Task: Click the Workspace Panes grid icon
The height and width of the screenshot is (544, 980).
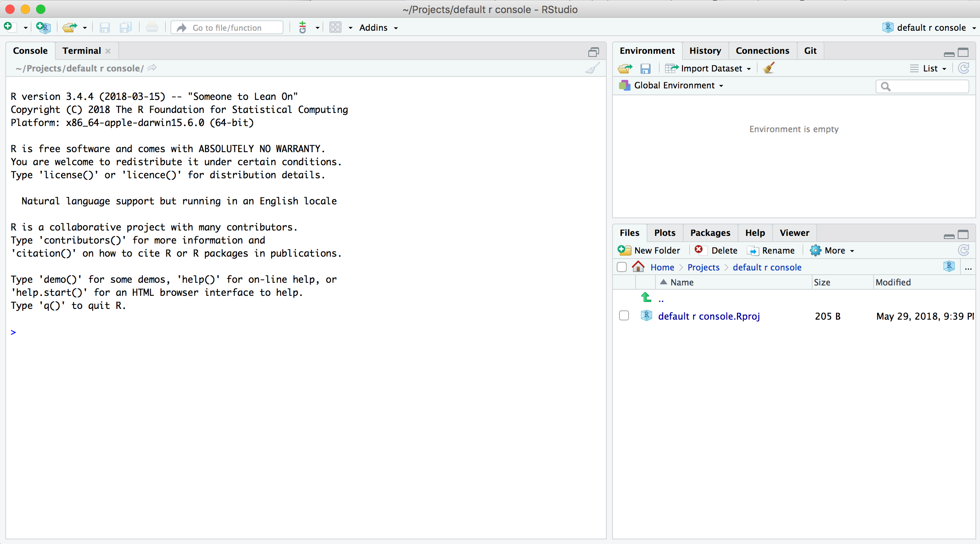Action: (335, 28)
